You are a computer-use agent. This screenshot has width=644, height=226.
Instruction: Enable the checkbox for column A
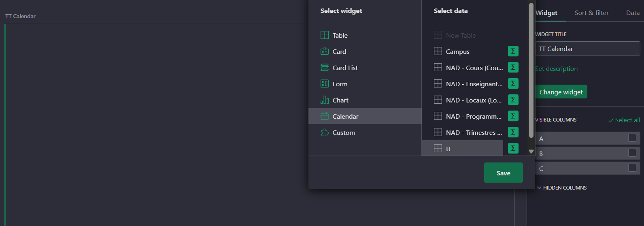tap(632, 138)
